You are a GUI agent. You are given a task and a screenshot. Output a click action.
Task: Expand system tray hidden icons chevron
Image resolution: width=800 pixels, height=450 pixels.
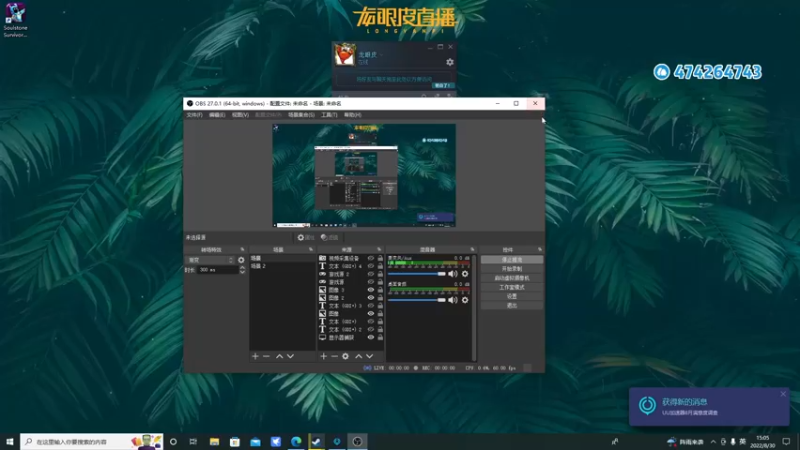tap(713, 442)
